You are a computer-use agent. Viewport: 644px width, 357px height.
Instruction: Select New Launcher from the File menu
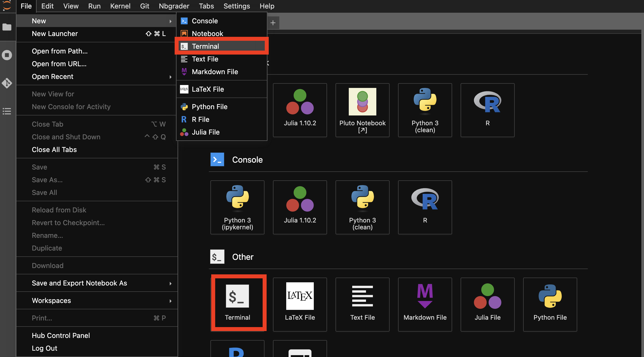coord(55,34)
